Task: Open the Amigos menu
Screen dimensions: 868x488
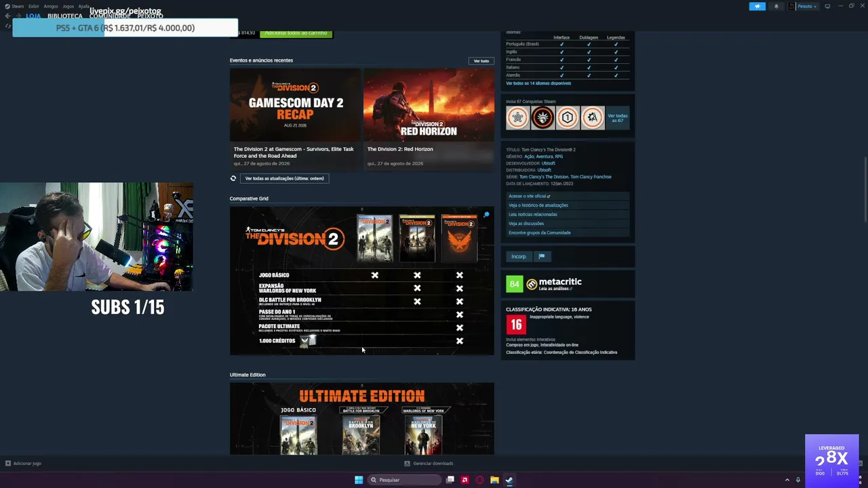Action: pyautogui.click(x=51, y=6)
